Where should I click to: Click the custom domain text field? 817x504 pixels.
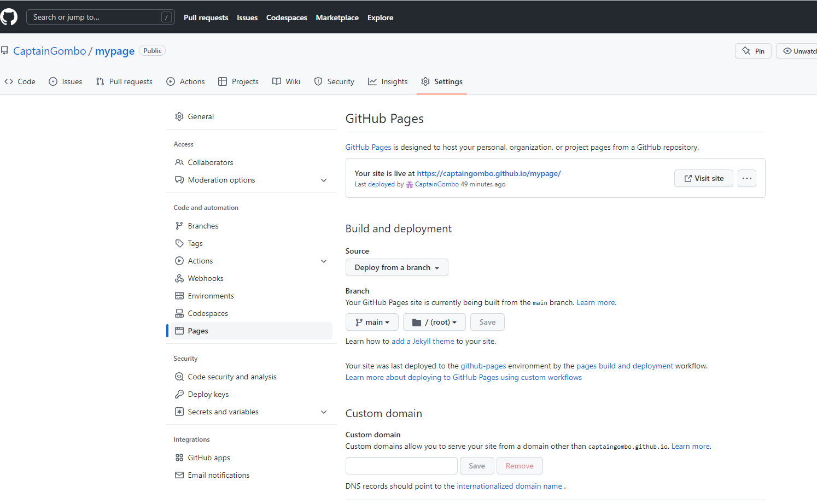tap(401, 466)
